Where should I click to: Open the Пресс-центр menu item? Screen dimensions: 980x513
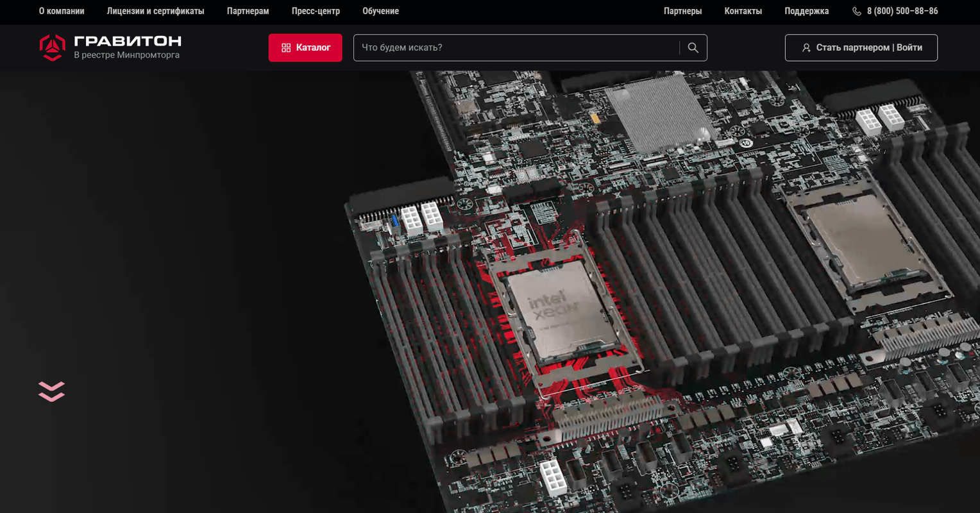316,11
